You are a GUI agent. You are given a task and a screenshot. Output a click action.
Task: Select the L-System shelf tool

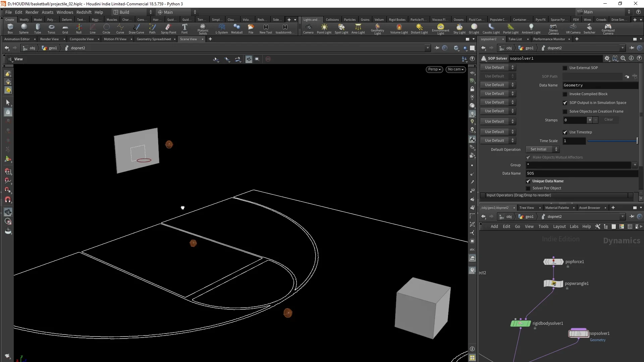click(221, 28)
